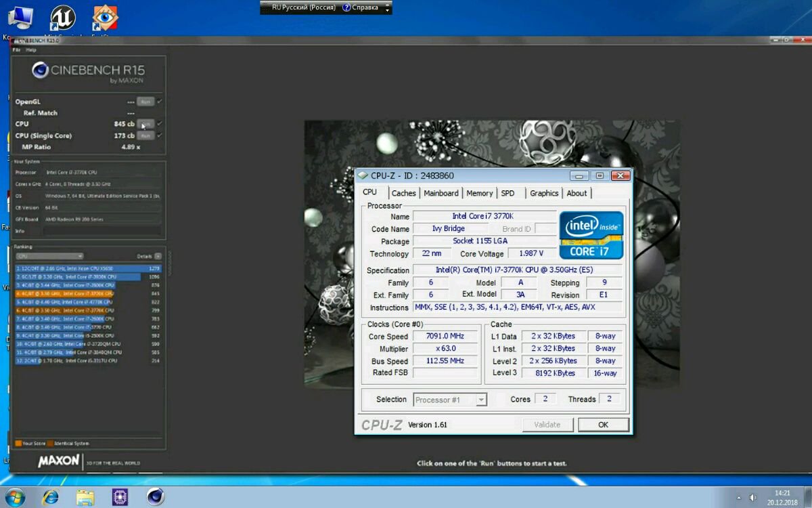Click the Cinebench icon in the taskbar

156,497
